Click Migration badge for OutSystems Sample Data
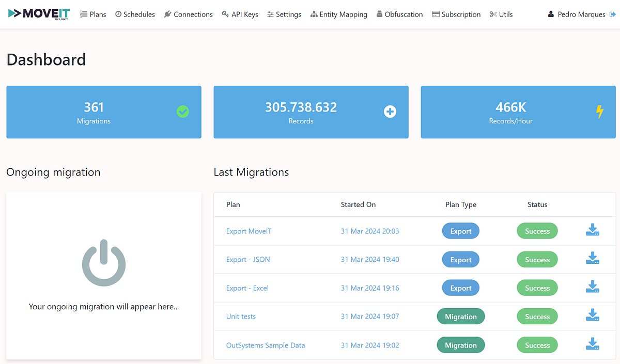Screen dimensions: 620x364 coord(461,345)
